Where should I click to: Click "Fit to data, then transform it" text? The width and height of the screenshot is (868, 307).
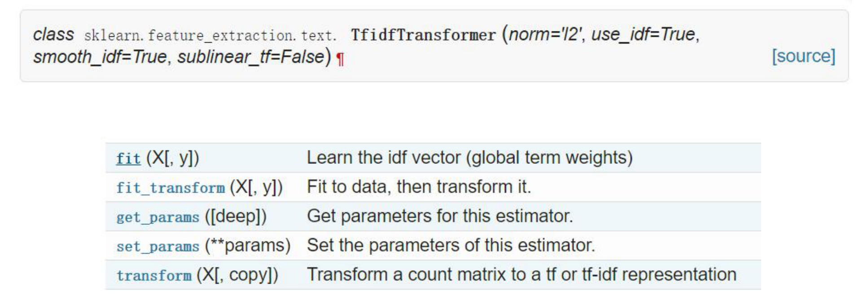pyautogui.click(x=419, y=187)
